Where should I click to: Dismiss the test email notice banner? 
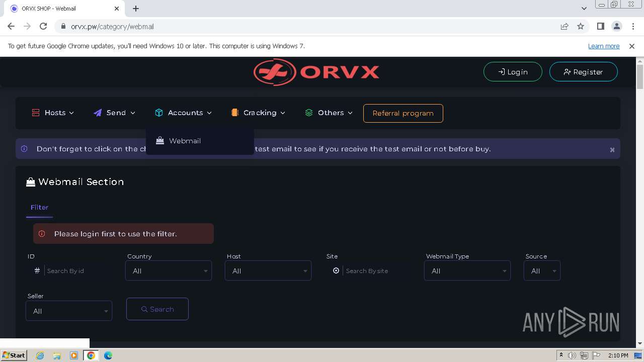tap(612, 149)
